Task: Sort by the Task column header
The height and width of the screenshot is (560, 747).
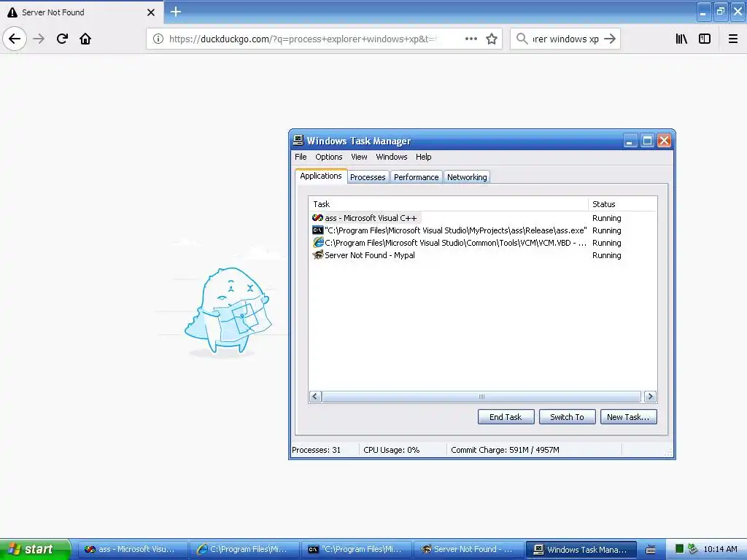Action: [x=449, y=204]
